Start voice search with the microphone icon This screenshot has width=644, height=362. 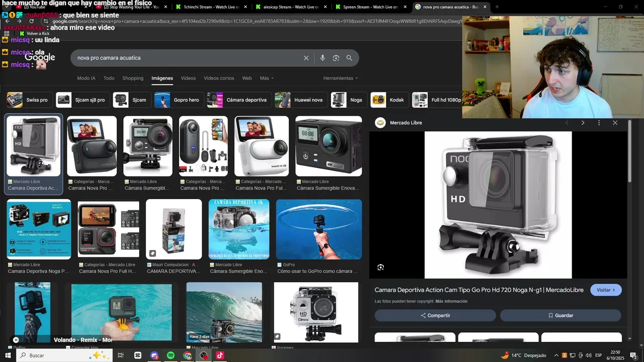coord(323,58)
